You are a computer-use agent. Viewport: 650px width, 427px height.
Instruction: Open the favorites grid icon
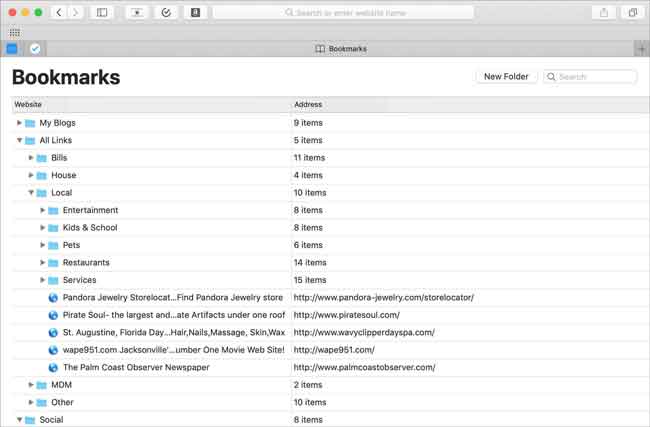[x=15, y=33]
